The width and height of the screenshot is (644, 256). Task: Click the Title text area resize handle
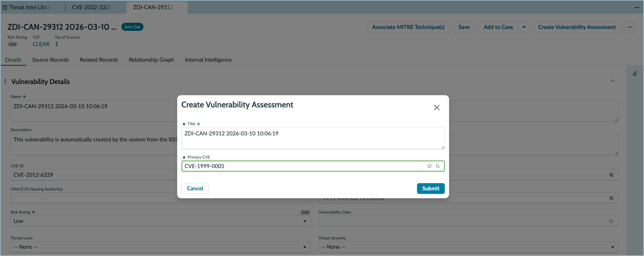click(x=443, y=147)
